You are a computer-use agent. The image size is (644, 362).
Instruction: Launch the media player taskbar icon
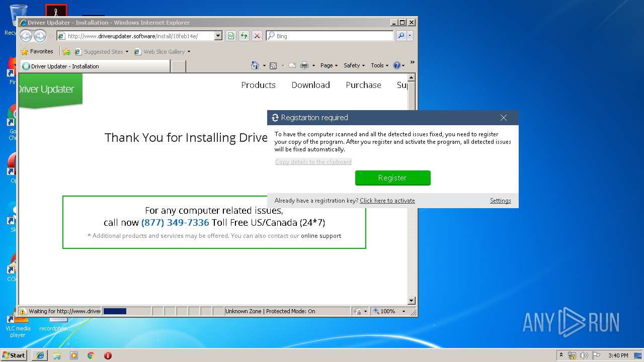pyautogui.click(x=74, y=355)
